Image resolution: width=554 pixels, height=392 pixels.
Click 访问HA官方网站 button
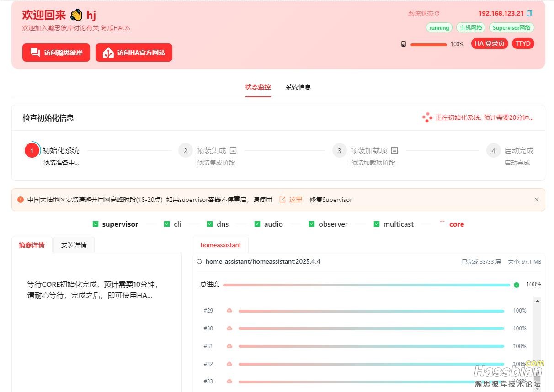pyautogui.click(x=134, y=53)
